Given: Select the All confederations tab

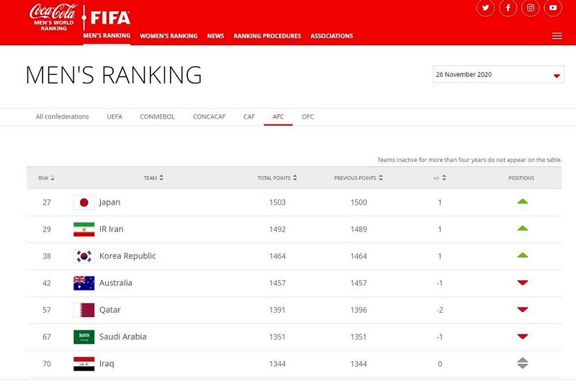Looking at the screenshot, I should (x=63, y=117).
